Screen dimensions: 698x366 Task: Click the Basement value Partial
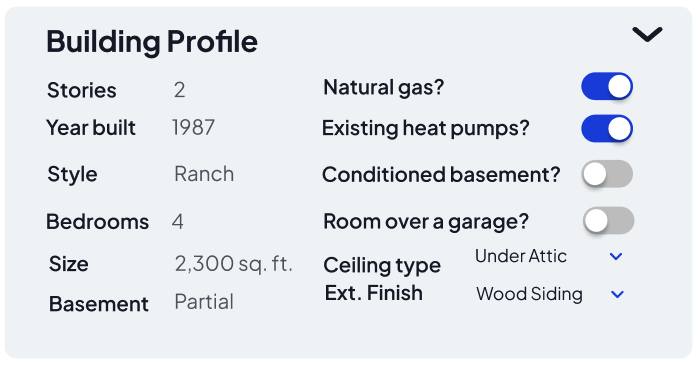[204, 302]
